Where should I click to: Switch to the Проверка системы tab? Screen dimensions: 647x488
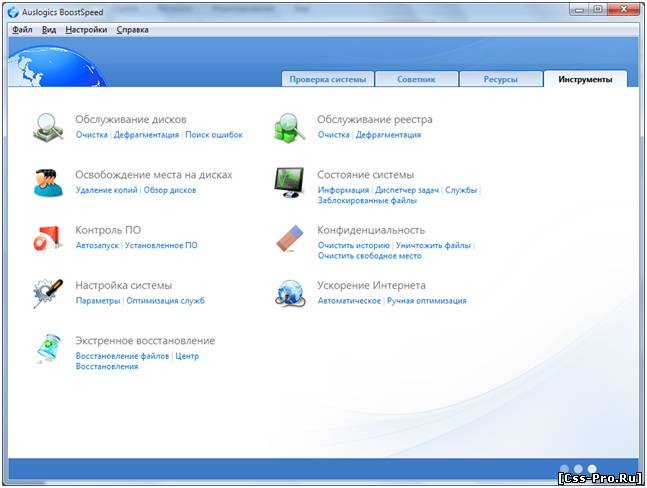coord(327,79)
